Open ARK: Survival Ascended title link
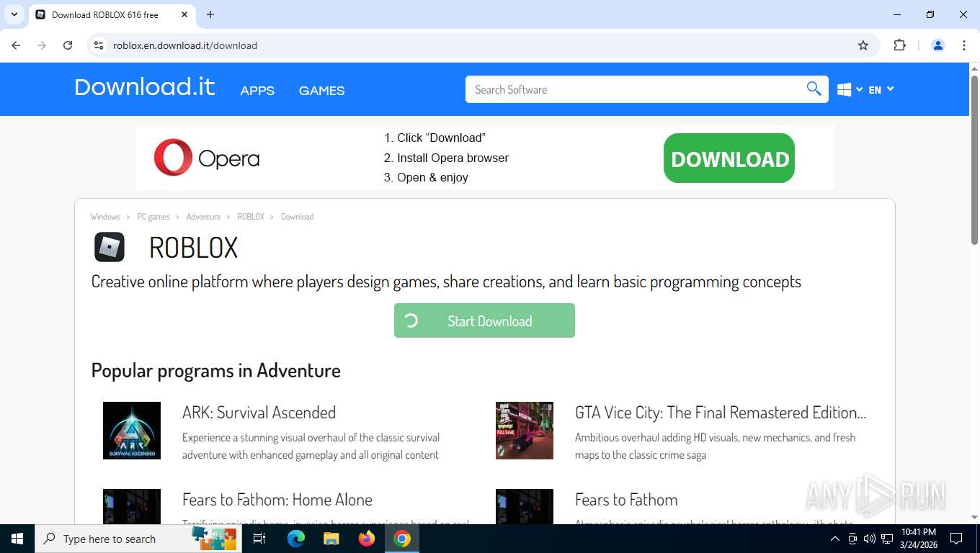 click(x=259, y=413)
